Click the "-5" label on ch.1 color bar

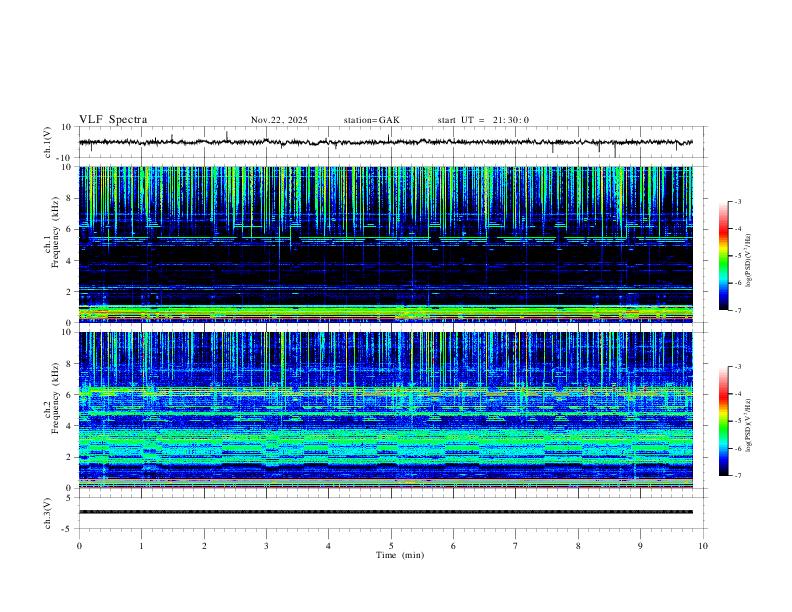pyautogui.click(x=737, y=256)
